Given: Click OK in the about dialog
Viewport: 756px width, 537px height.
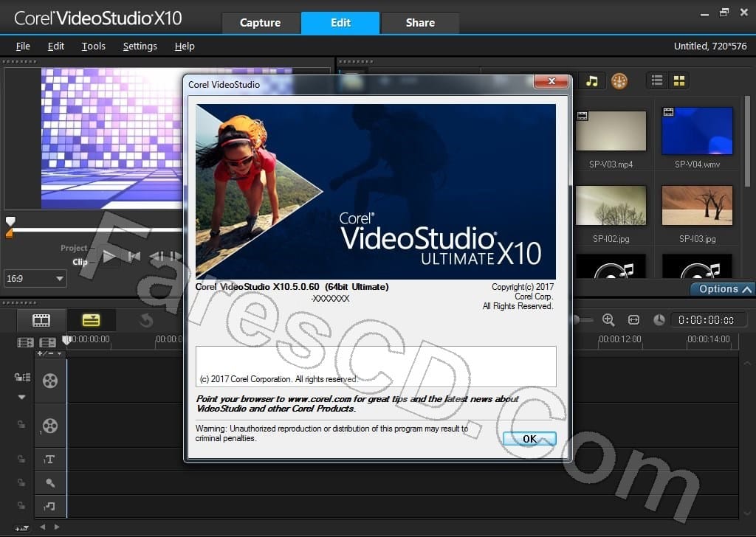Looking at the screenshot, I should point(529,439).
